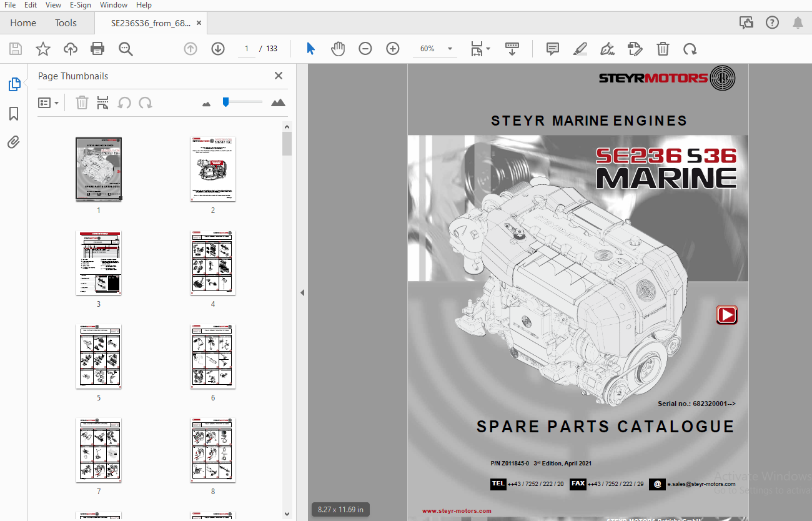This screenshot has height=521, width=812.
Task: Close the SE236S36 document tab
Action: pos(199,23)
